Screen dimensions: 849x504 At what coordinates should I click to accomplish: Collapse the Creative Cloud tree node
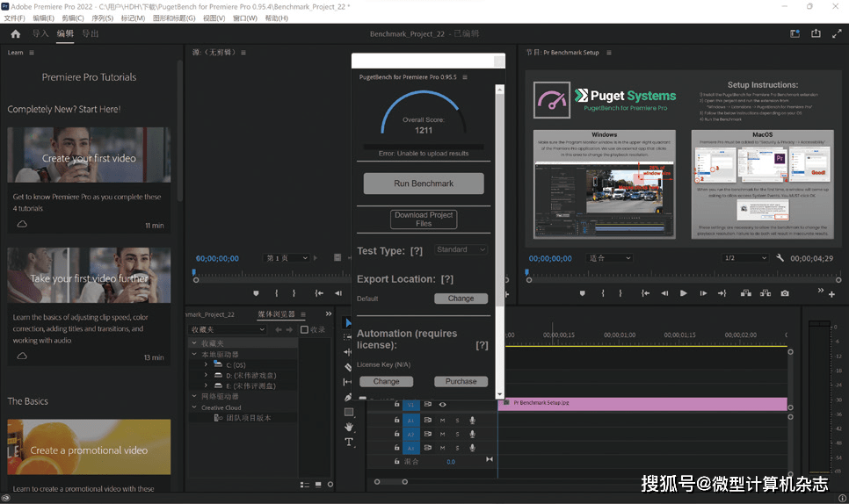click(x=194, y=407)
